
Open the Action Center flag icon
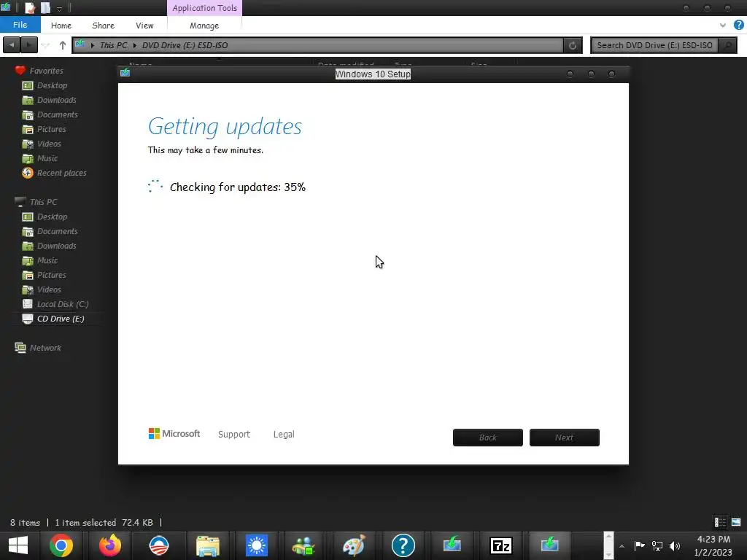639,545
